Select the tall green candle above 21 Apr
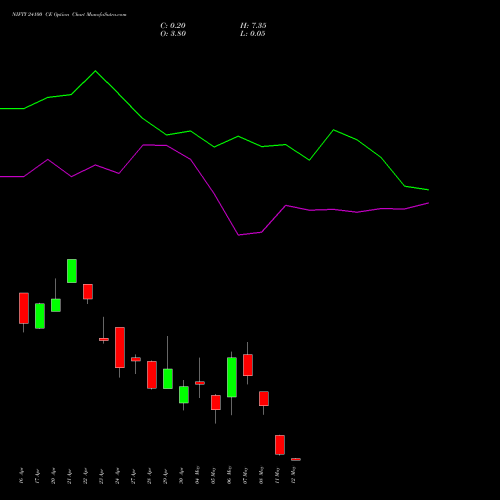 pyautogui.click(x=72, y=271)
